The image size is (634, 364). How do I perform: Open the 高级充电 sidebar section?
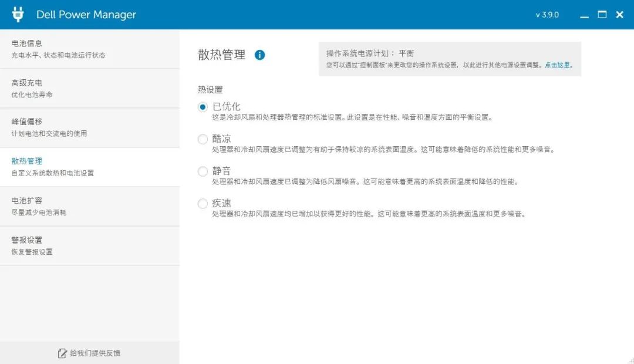click(90, 89)
